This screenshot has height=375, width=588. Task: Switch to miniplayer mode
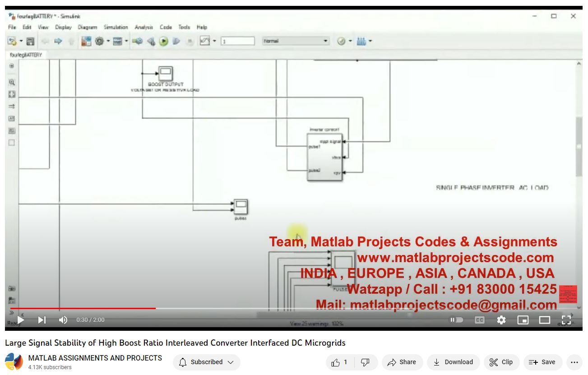coord(523,320)
